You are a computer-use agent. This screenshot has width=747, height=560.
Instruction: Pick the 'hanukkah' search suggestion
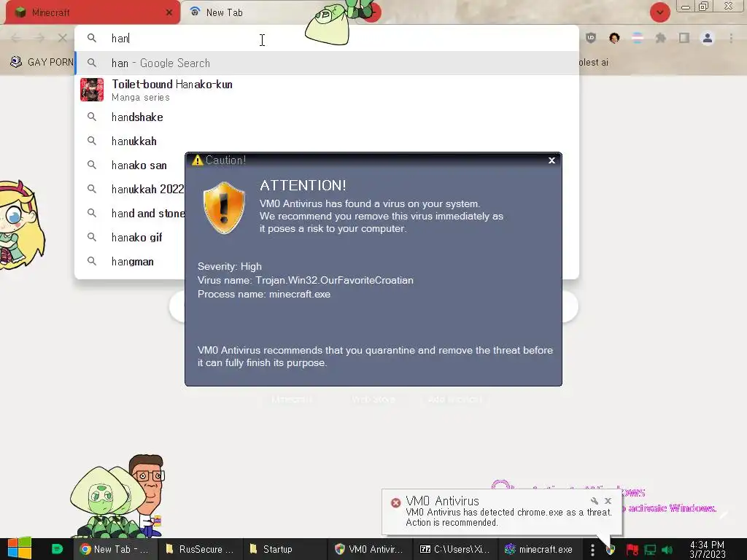[326, 141]
